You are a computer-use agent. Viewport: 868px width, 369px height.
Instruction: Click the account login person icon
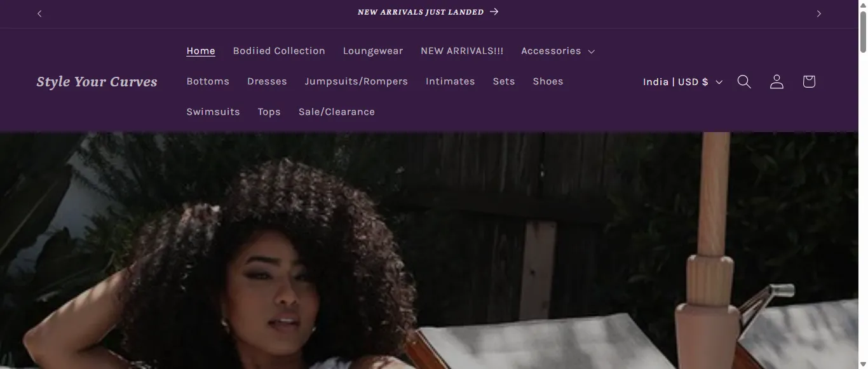pos(776,81)
